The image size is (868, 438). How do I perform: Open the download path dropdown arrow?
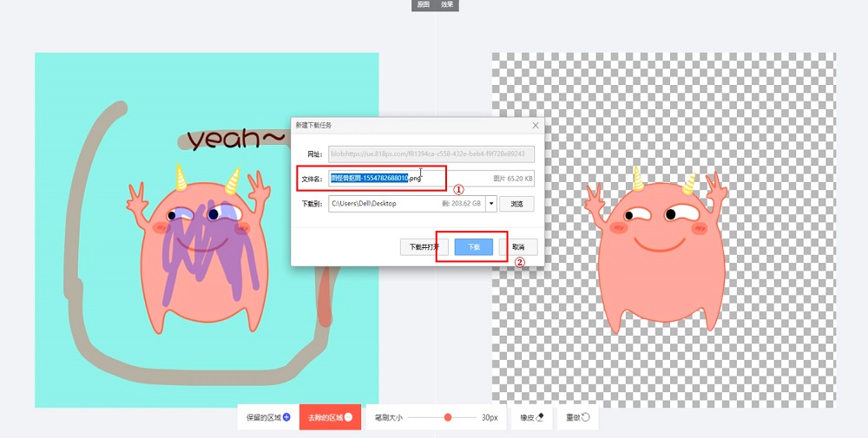point(491,204)
